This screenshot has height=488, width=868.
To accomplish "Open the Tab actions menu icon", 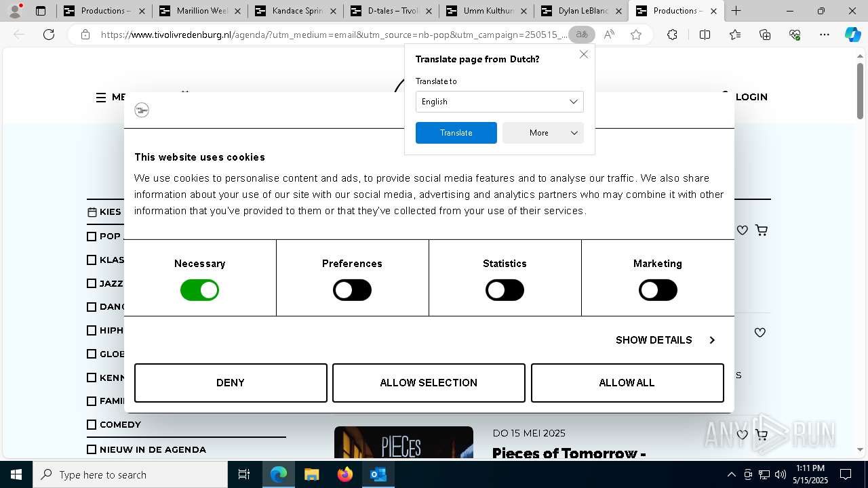I will click(x=41, y=11).
